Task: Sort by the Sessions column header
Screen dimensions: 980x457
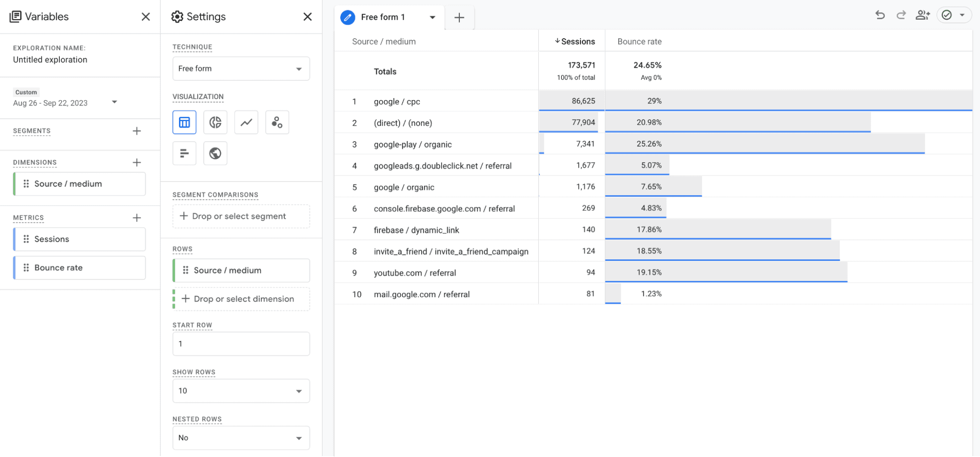Action: coord(577,42)
